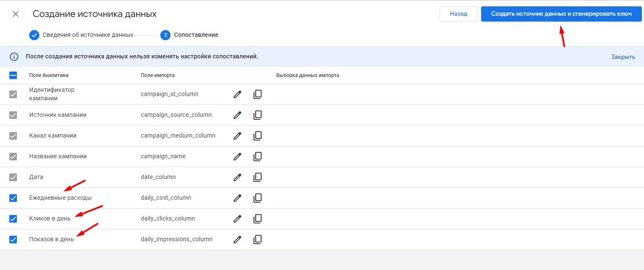This screenshot has width=644, height=270.
Task: Click the Канал кампании checkbox
Action: point(13,136)
